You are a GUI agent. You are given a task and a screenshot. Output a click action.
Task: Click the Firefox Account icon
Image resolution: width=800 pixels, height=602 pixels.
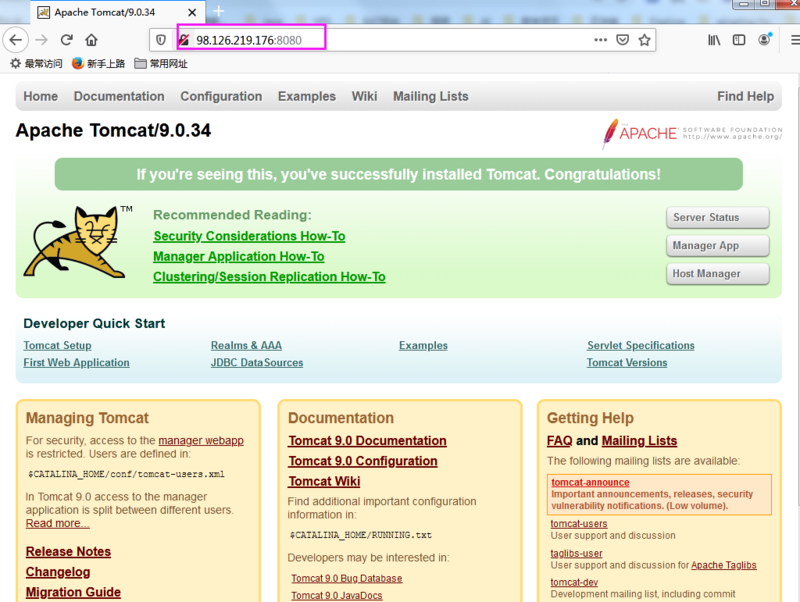click(x=762, y=40)
